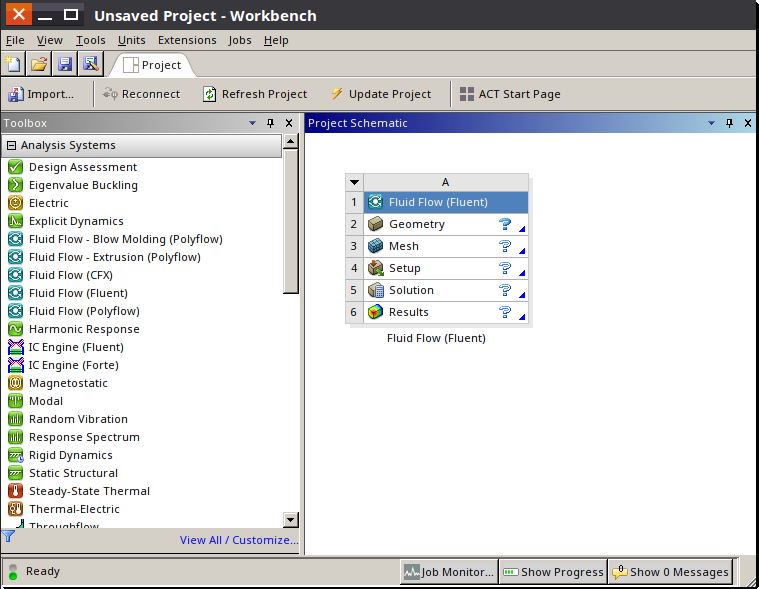The image size is (759, 589).
Task: Click the Import button
Action: coord(42,94)
